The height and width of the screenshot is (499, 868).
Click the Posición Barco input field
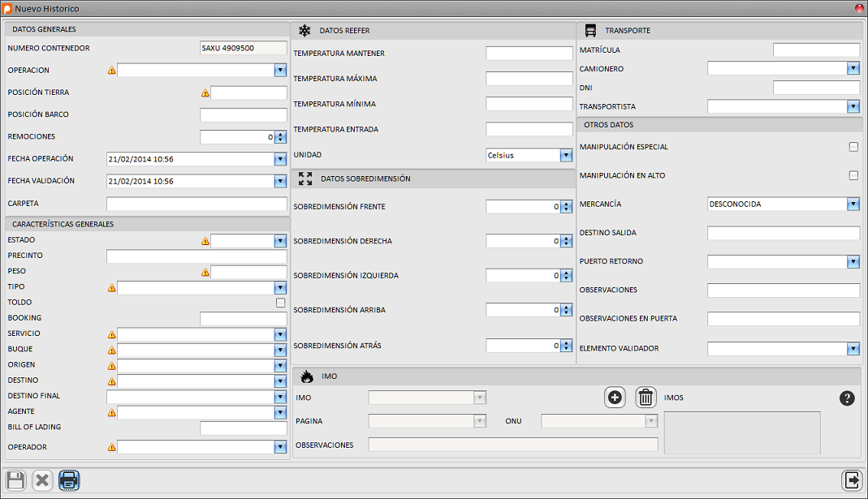click(244, 114)
